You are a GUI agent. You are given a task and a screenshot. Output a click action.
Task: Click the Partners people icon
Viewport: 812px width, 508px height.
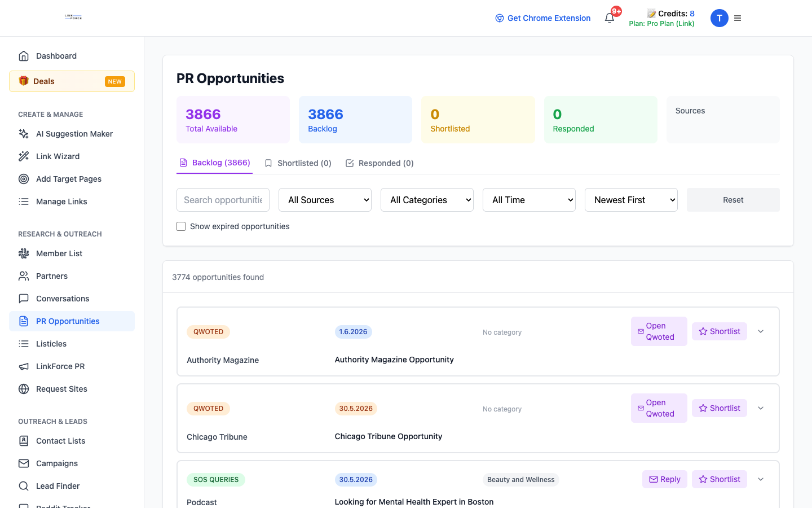point(24,276)
